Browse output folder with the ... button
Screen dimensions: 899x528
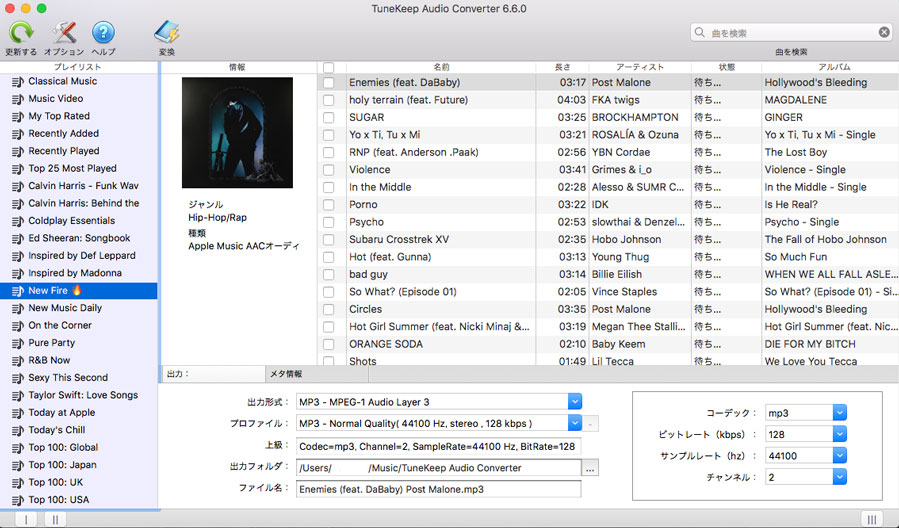coord(590,468)
